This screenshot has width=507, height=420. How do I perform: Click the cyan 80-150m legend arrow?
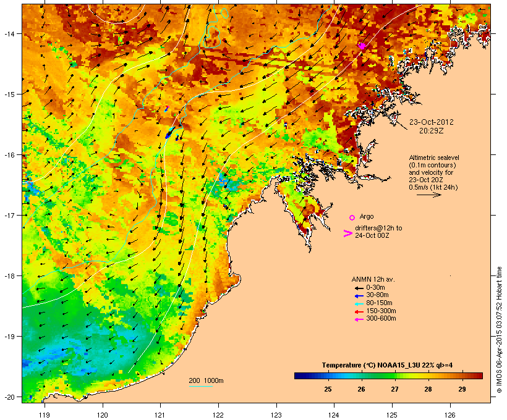[359, 304]
